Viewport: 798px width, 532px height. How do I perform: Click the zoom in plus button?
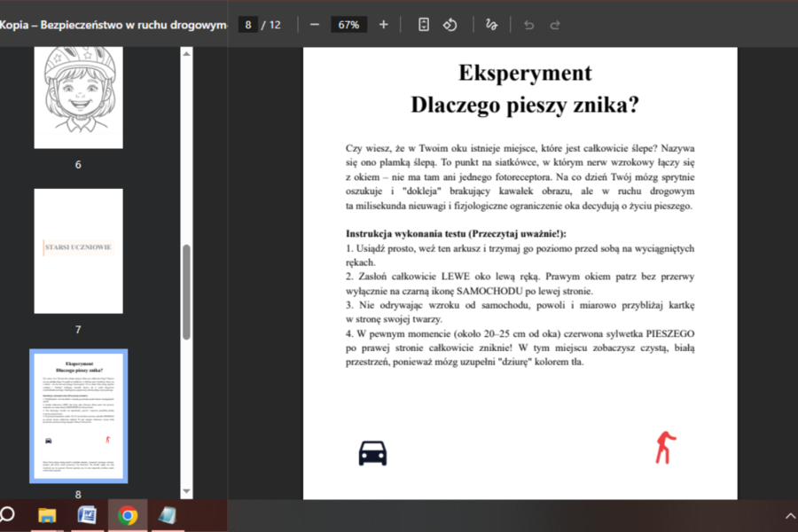383,25
